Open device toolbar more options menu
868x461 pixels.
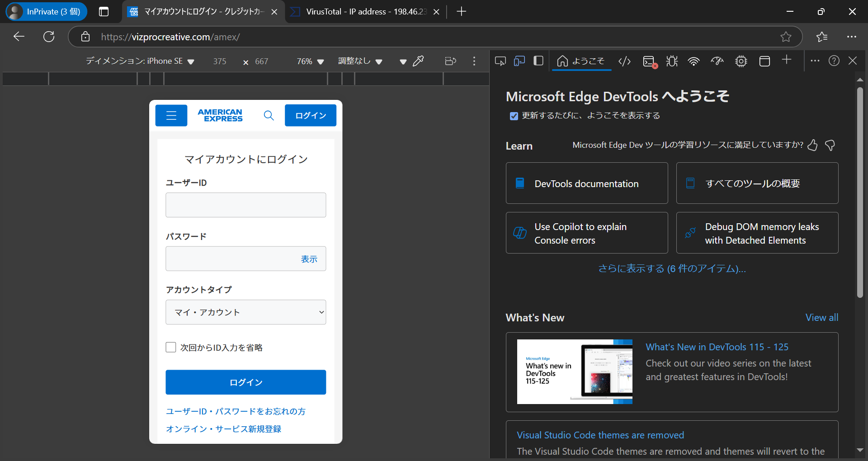[x=474, y=61]
